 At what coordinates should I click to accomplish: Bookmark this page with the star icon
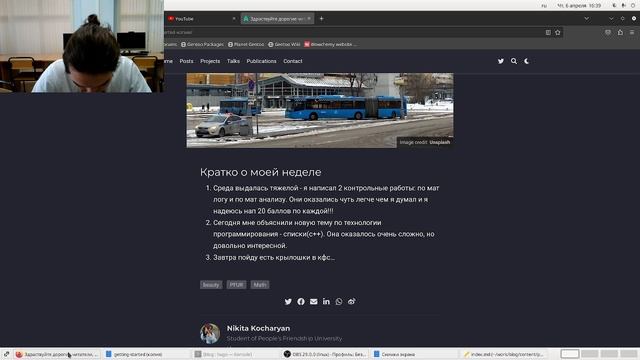click(558, 32)
